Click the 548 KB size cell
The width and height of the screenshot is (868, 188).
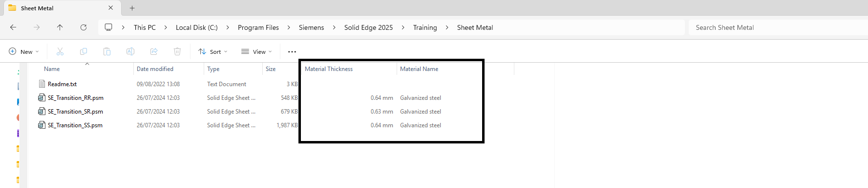(x=289, y=98)
